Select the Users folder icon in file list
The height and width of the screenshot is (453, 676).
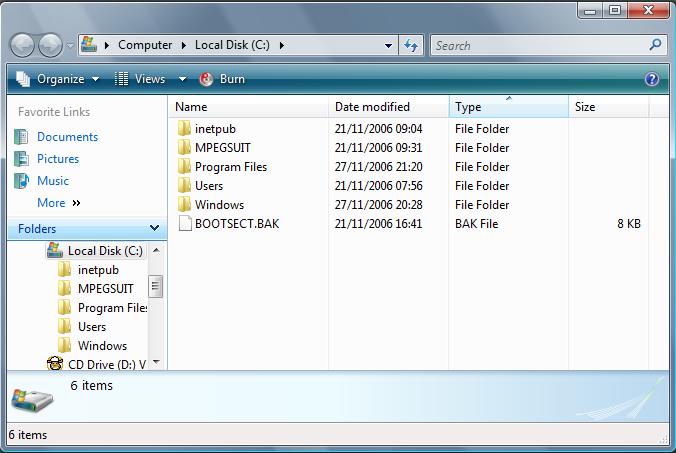click(184, 185)
